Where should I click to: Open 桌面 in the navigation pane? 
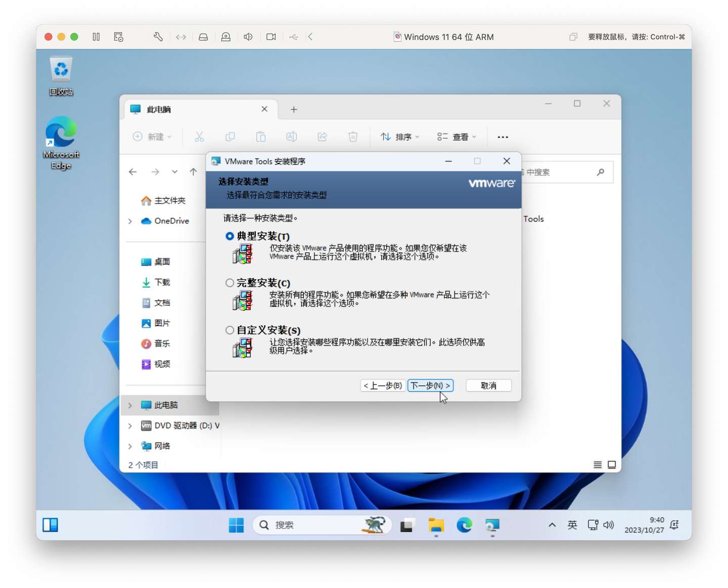pyautogui.click(x=156, y=262)
